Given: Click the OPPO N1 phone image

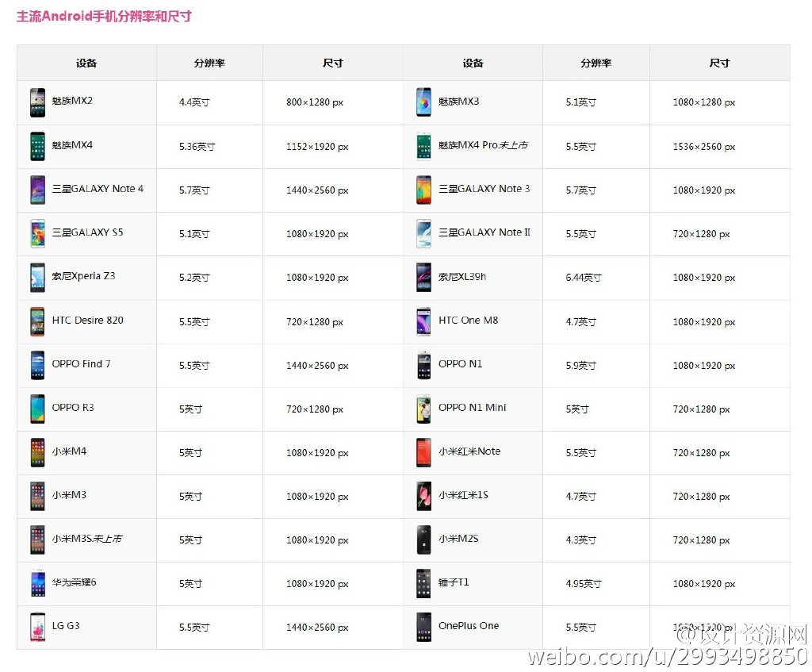Looking at the screenshot, I should pyautogui.click(x=423, y=365).
